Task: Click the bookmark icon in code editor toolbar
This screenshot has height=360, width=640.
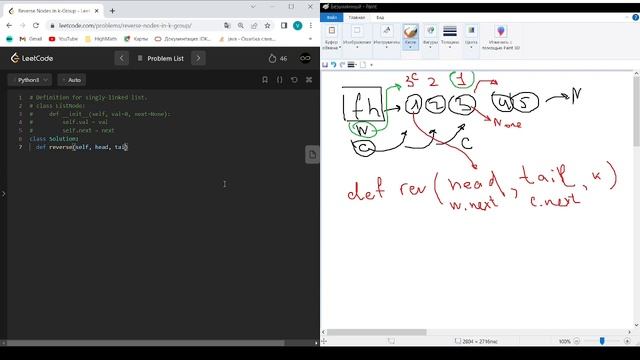Action: [x=265, y=80]
